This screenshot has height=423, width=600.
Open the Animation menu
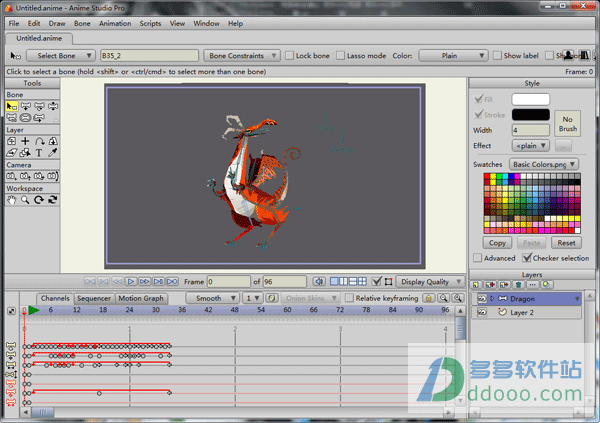click(x=115, y=23)
